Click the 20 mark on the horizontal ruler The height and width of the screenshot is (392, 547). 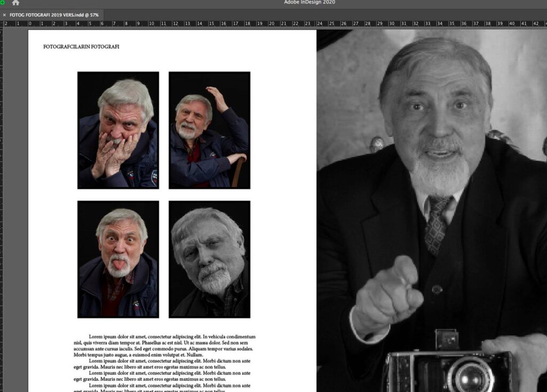point(271,24)
